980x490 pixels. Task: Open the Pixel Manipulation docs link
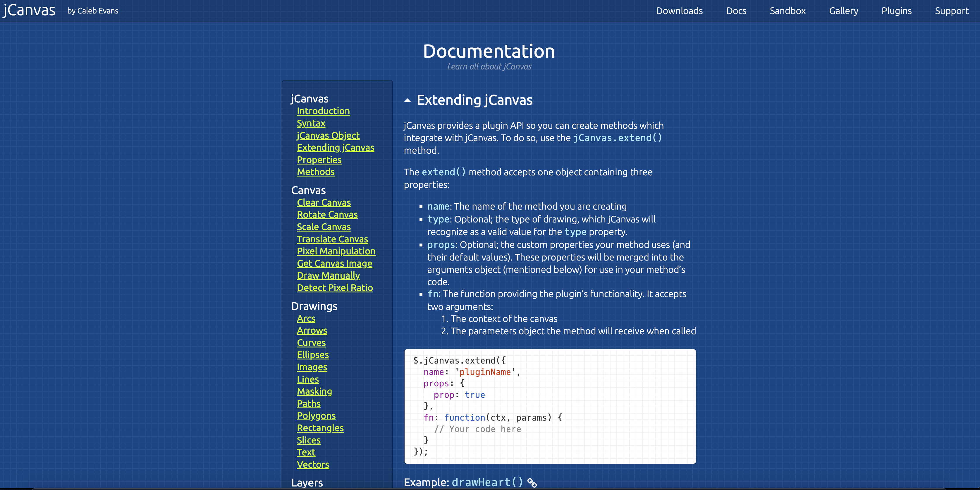point(336,251)
